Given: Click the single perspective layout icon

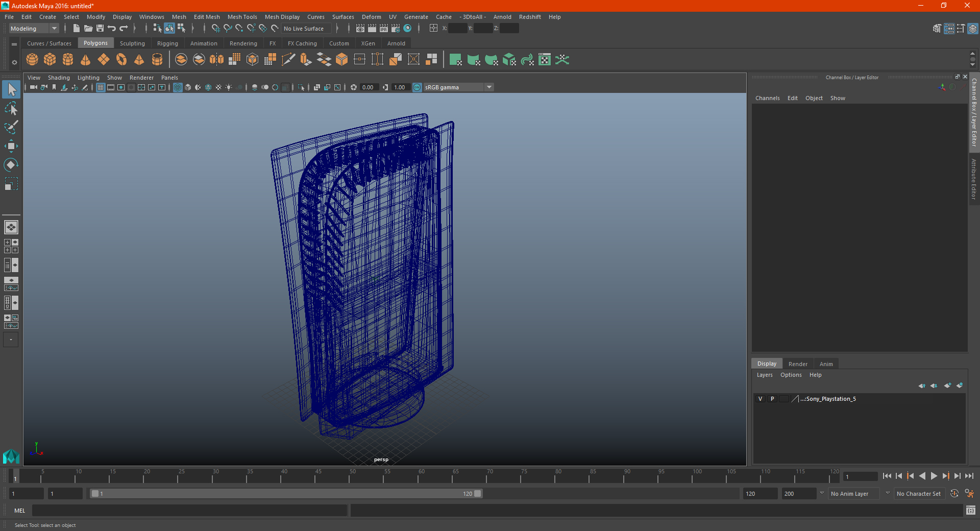Looking at the screenshot, I should 11,227.
